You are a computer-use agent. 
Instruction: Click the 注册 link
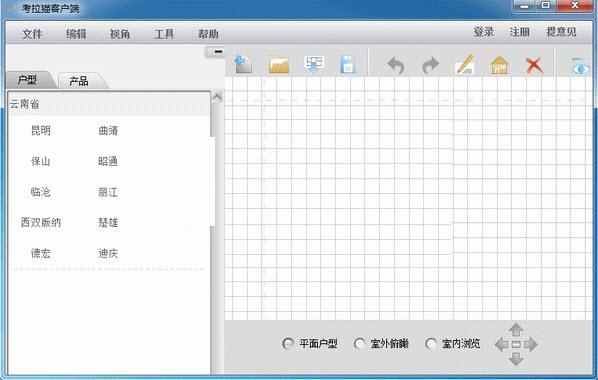519,32
